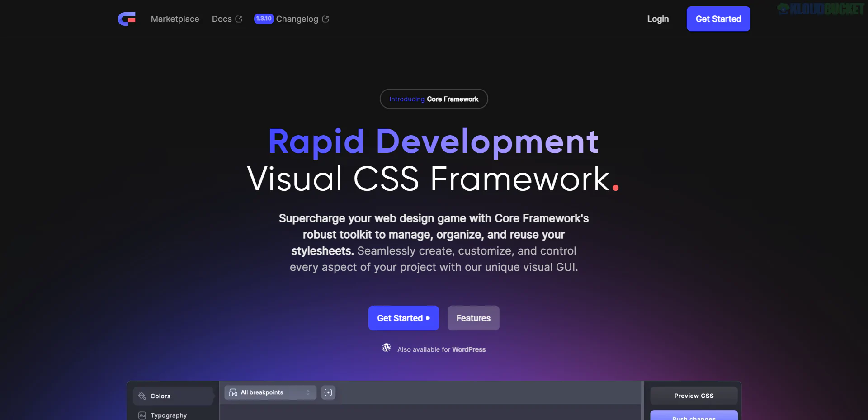Click the Core Framework logo
868x420 pixels.
pyautogui.click(x=127, y=19)
